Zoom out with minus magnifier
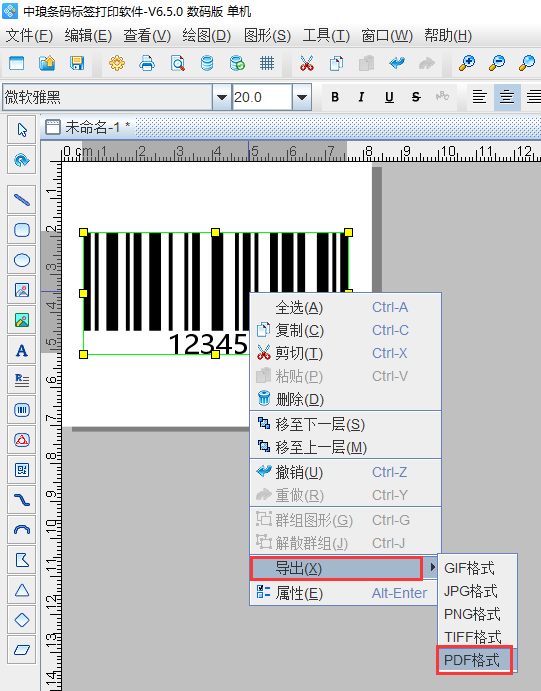The image size is (541, 691). coord(497,63)
